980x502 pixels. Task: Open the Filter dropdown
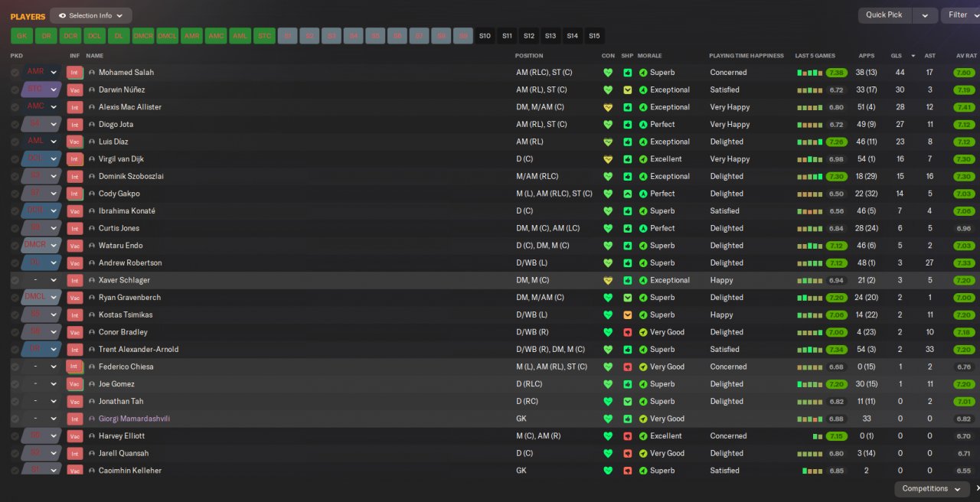pyautogui.click(x=961, y=15)
